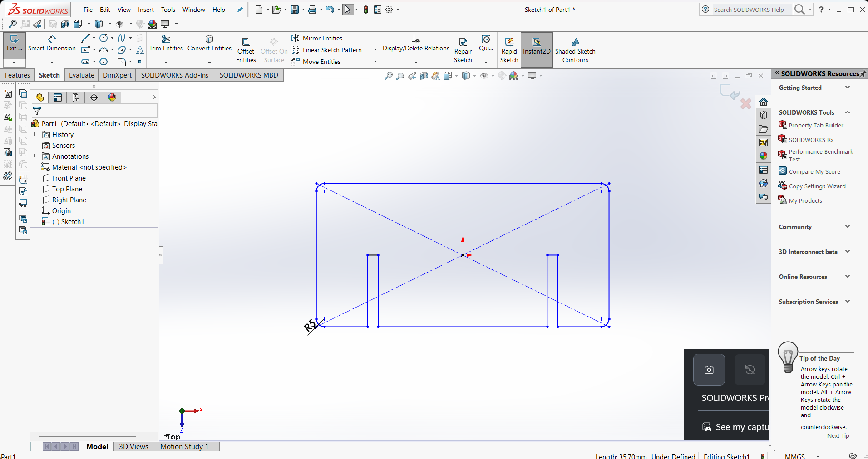Open the Move Entities dropdown arrow
This screenshot has width=868, height=459.
click(x=375, y=62)
